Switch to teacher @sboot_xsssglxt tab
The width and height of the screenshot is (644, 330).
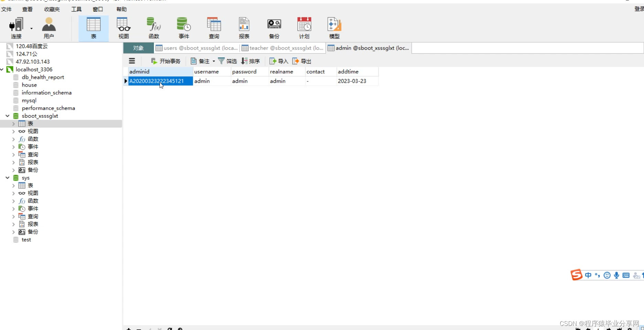tap(282, 48)
